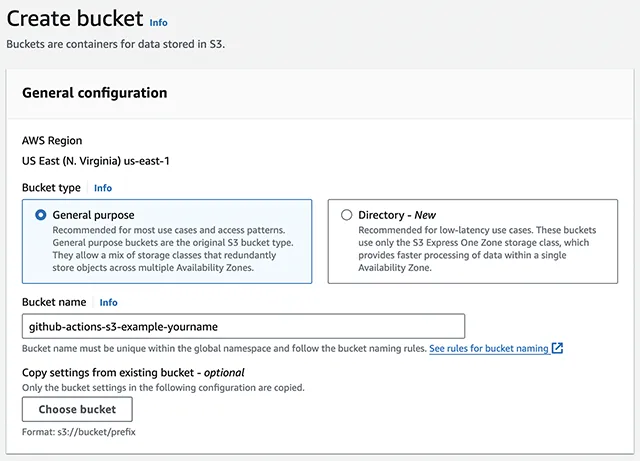The image size is (640, 461).
Task: Click the General configuration section header
Action: coord(95,93)
